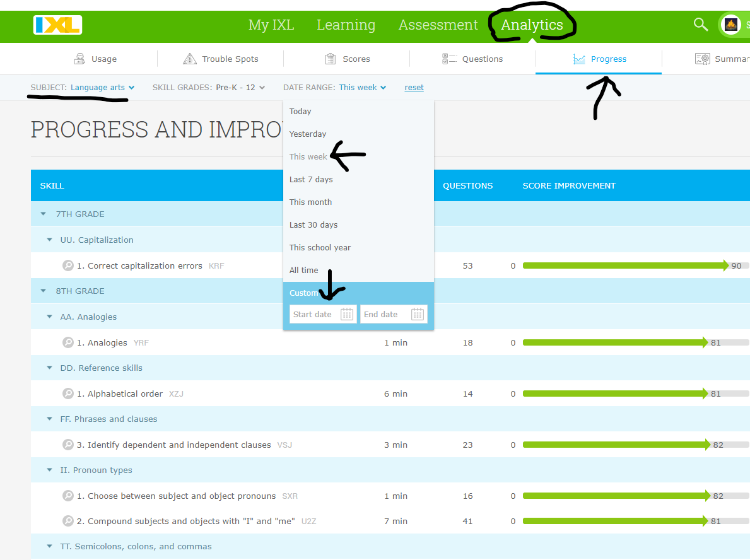Open the user profile avatar

[731, 25]
